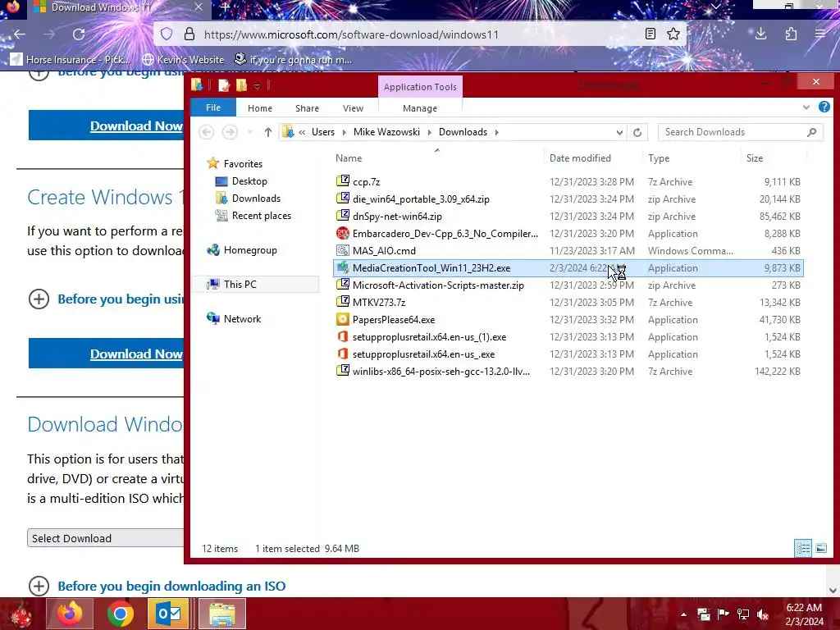Viewport: 840px width, 630px height.
Task: Click the arrow after Users in path
Action: (344, 132)
